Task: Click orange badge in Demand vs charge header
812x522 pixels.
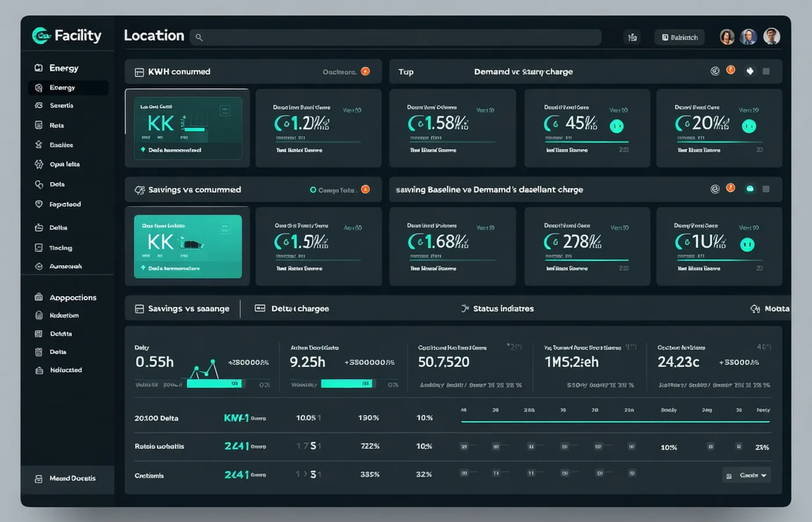Action: 731,70
